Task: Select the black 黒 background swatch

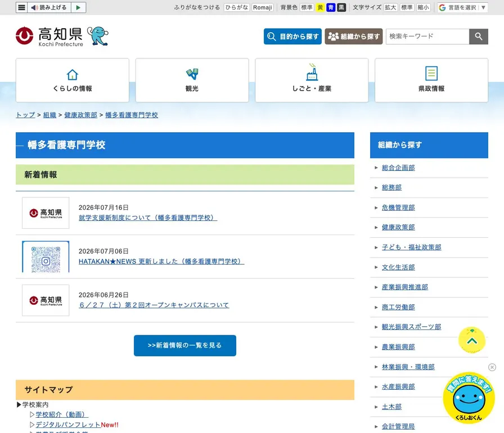Action: coord(341,7)
